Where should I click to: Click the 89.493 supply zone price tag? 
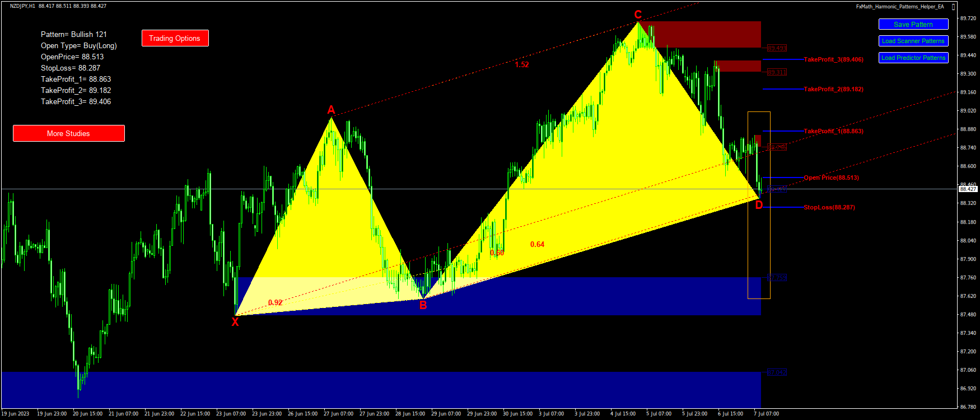pyautogui.click(x=777, y=48)
